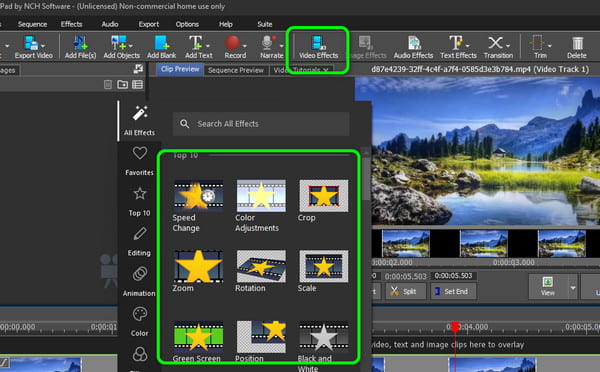Click the red timeline playhead marker
The image size is (600, 372).
455,327
